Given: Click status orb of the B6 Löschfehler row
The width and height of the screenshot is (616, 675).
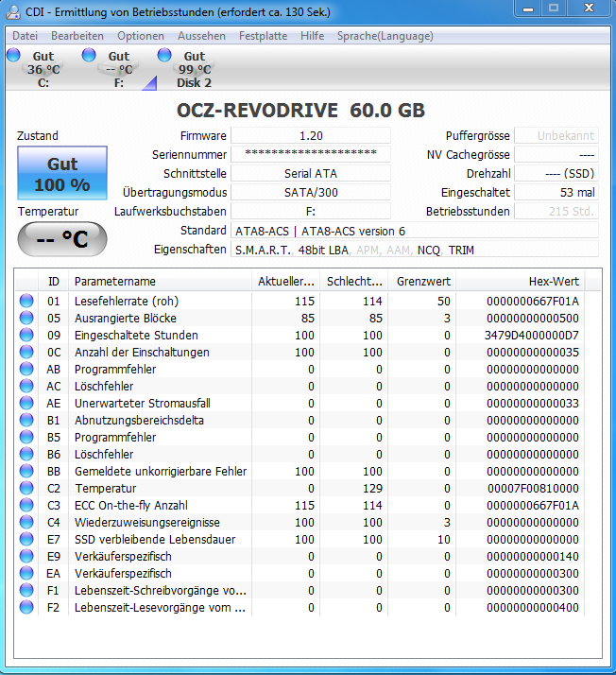Looking at the screenshot, I should pyautogui.click(x=26, y=454).
